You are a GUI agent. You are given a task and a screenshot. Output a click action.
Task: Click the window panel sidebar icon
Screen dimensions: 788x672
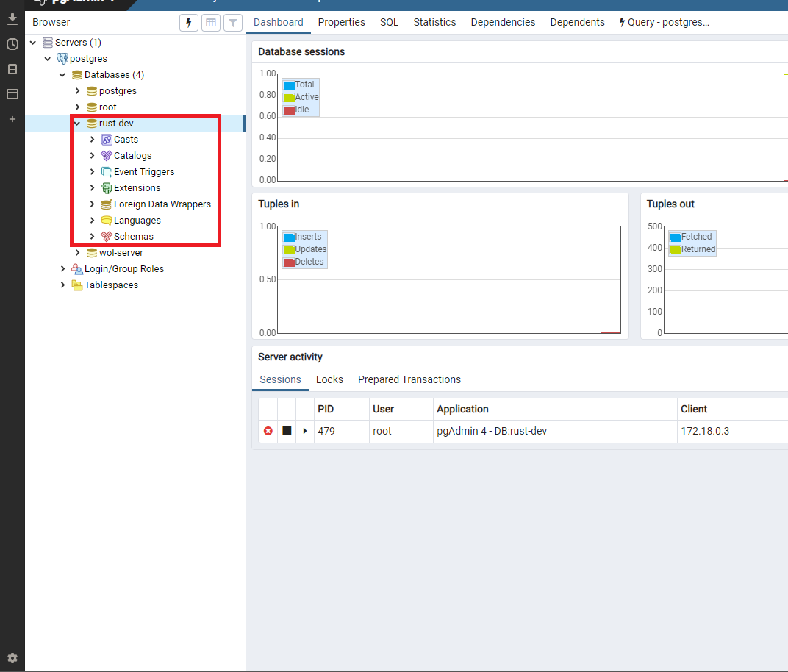point(12,94)
